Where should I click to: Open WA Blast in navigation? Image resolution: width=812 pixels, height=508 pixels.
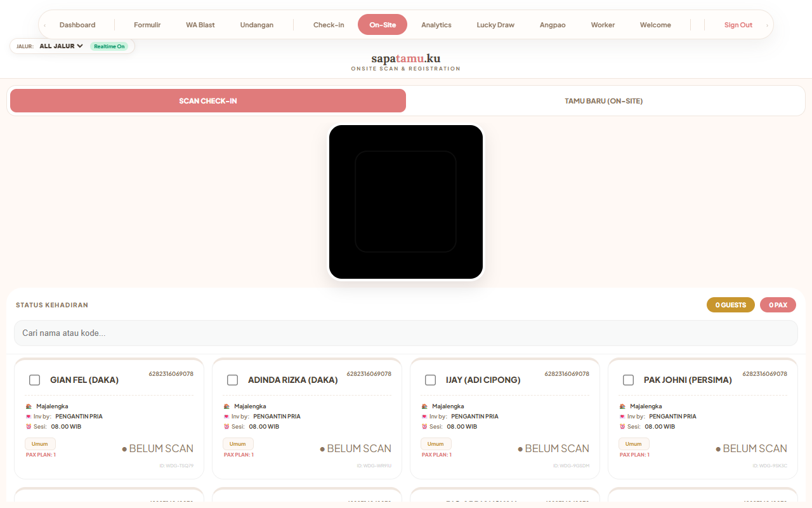coord(200,25)
